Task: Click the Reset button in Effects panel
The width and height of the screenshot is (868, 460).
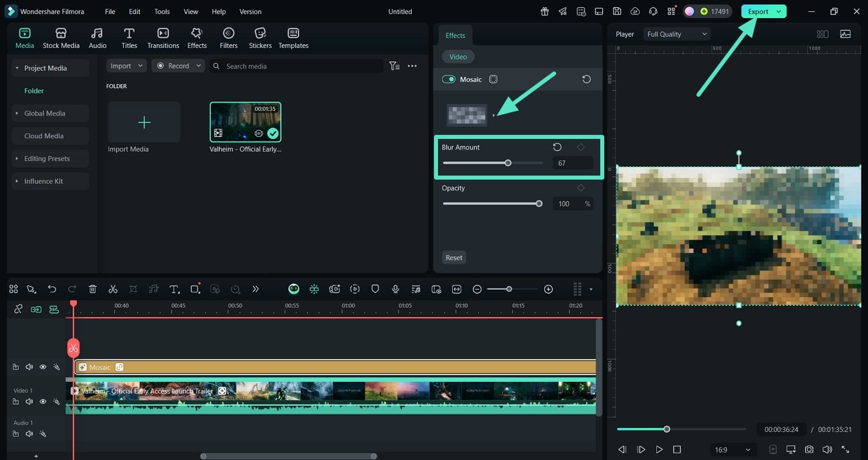Action: click(x=454, y=257)
